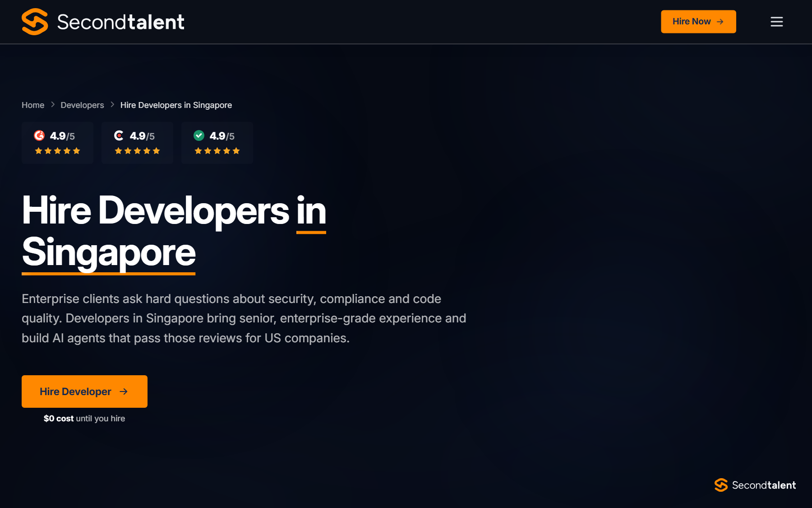The width and height of the screenshot is (812, 508).
Task: Click the 4.9/5 score next to green checkmark
Action: (x=222, y=136)
